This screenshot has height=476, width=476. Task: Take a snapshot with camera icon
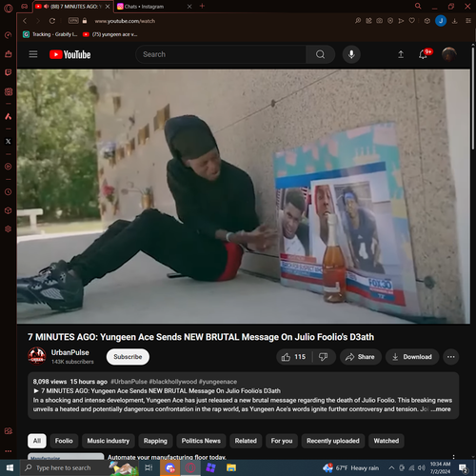[379, 21]
